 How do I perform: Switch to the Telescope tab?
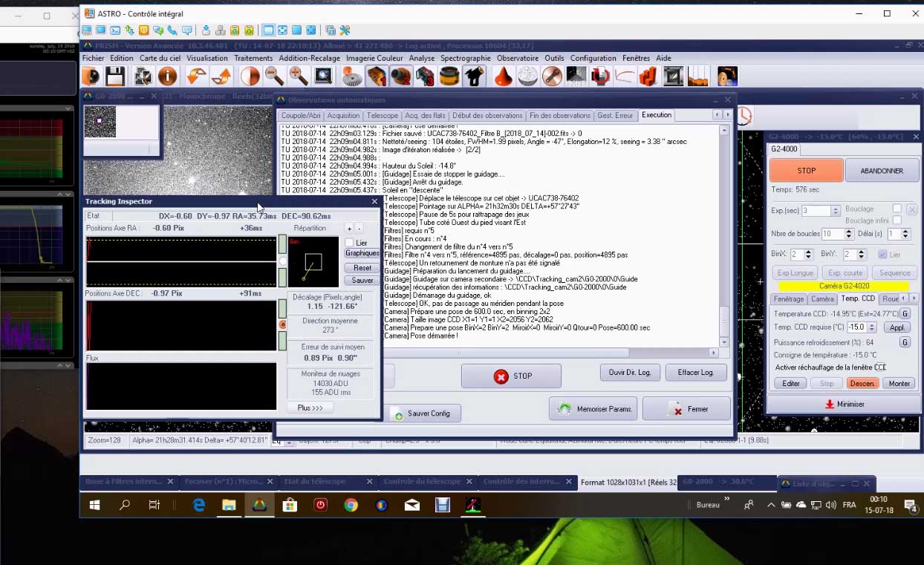click(x=383, y=115)
